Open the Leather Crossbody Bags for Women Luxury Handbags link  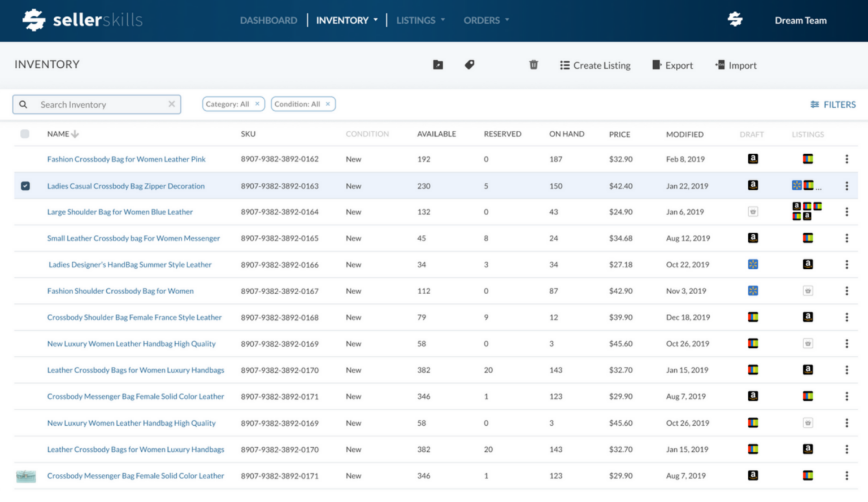click(x=136, y=370)
